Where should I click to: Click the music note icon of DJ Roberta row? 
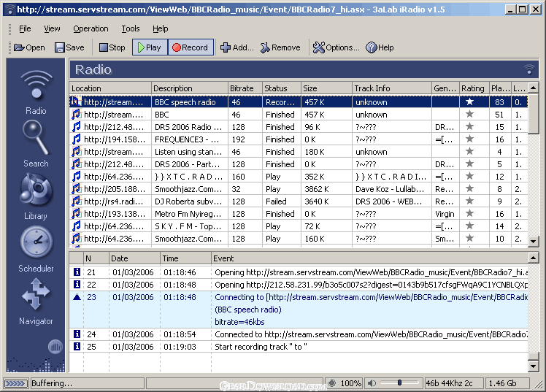point(76,201)
